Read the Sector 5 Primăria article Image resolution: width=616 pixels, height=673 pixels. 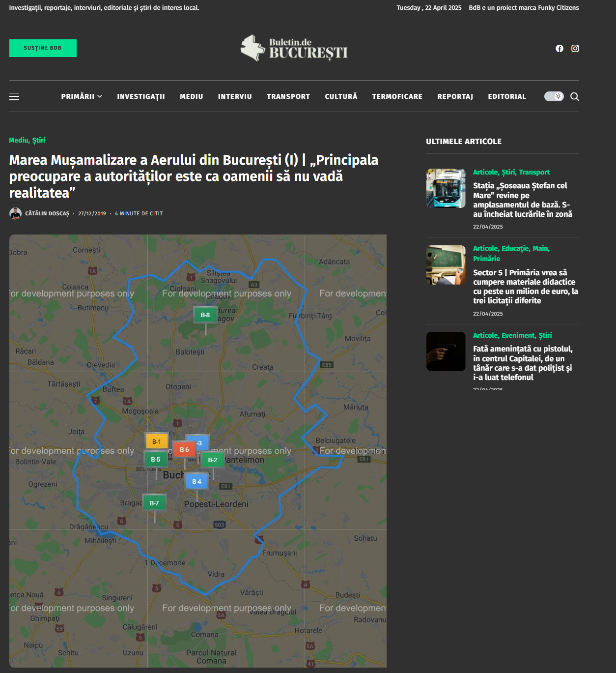point(525,287)
